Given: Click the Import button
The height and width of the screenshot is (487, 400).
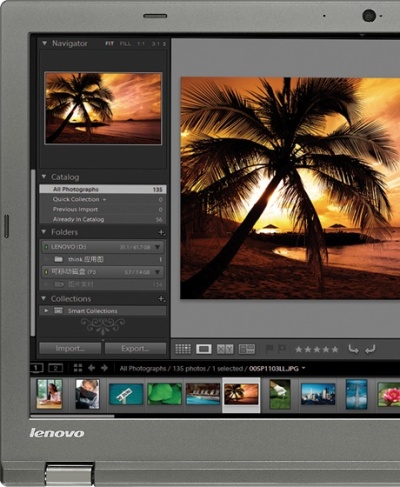Looking at the screenshot, I should pos(70,348).
